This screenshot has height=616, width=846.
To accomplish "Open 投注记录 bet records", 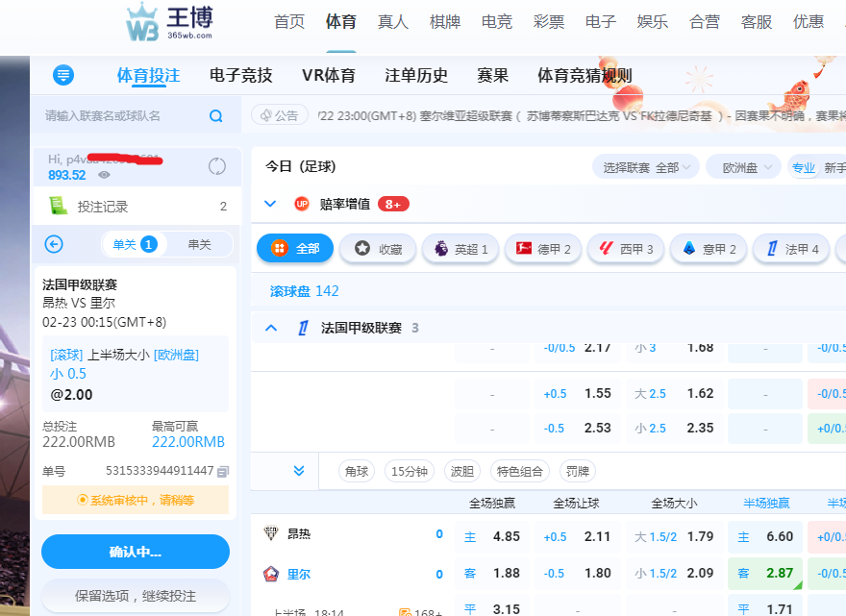I will 103,206.
